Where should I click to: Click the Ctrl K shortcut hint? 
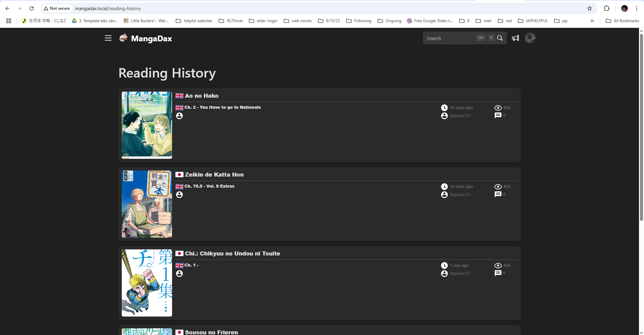click(485, 38)
